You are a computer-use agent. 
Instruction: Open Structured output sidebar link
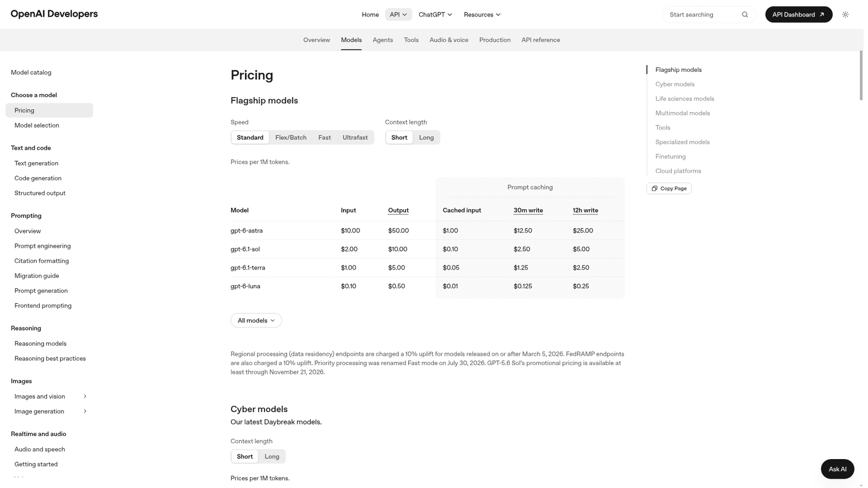point(40,193)
